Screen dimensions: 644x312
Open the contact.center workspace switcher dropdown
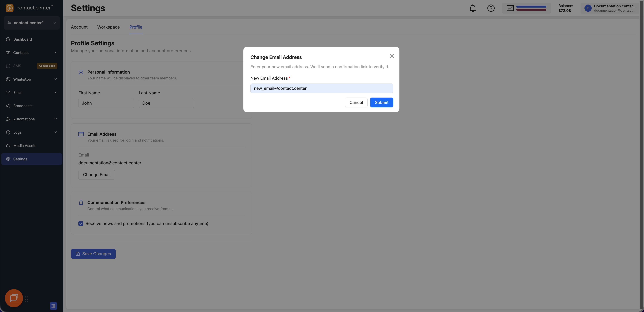pos(32,23)
